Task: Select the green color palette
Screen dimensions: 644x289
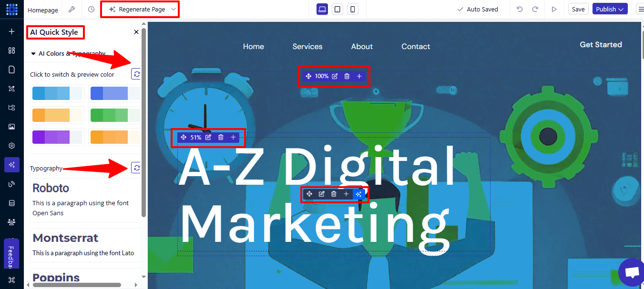Action: tap(115, 115)
